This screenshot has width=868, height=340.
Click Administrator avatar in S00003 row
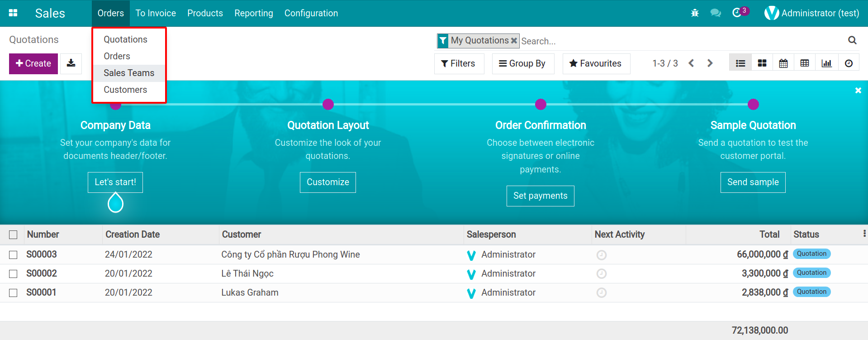pos(471,255)
